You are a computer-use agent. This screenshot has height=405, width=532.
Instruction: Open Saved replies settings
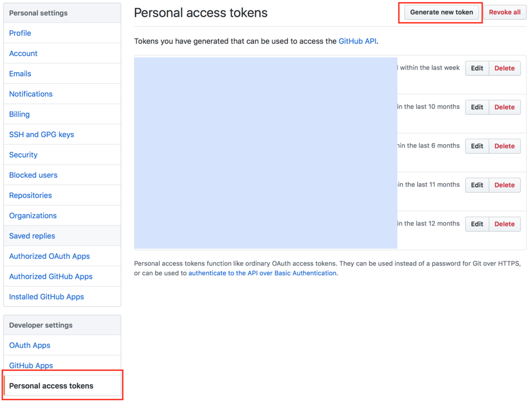(32, 236)
